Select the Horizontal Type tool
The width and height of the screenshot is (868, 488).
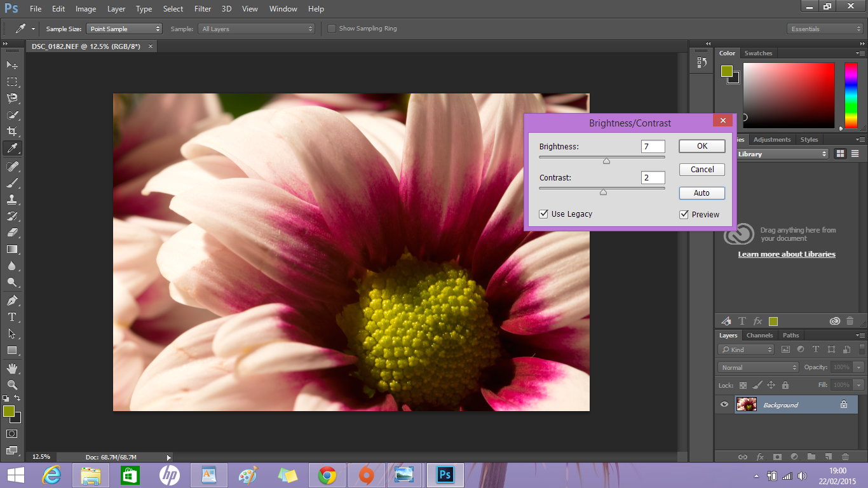coord(12,317)
